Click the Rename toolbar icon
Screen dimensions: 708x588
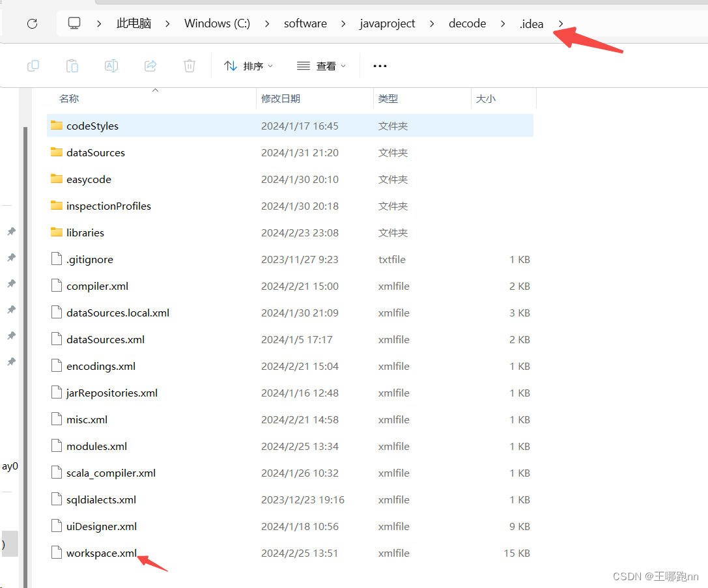coord(111,66)
